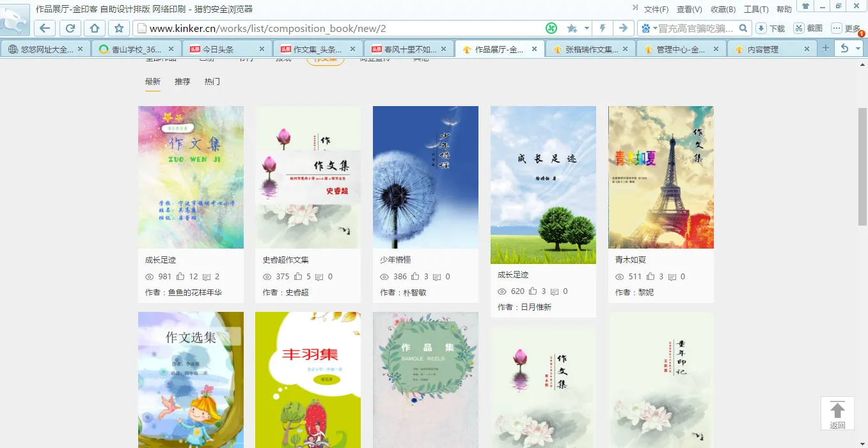Close the 内容管理 tab
Viewport: 868px width, 448px height.
807,49
